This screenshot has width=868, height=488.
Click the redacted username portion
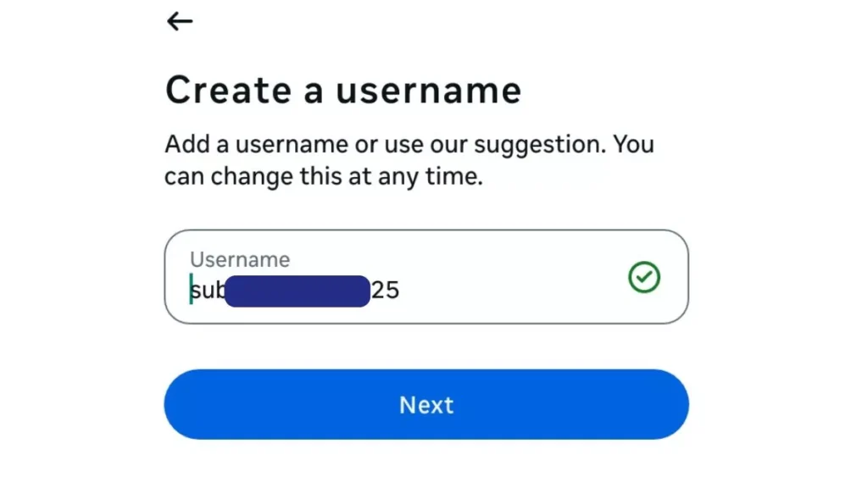tap(297, 289)
